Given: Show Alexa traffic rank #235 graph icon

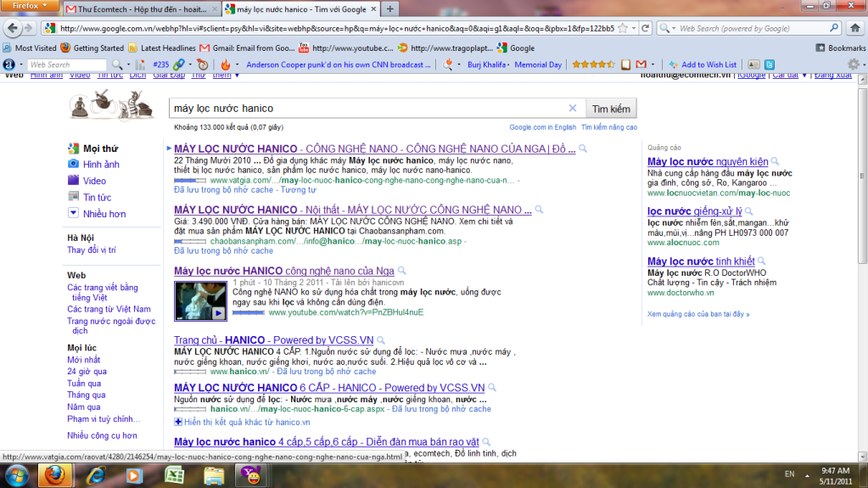Looking at the screenshot, I should point(140,65).
